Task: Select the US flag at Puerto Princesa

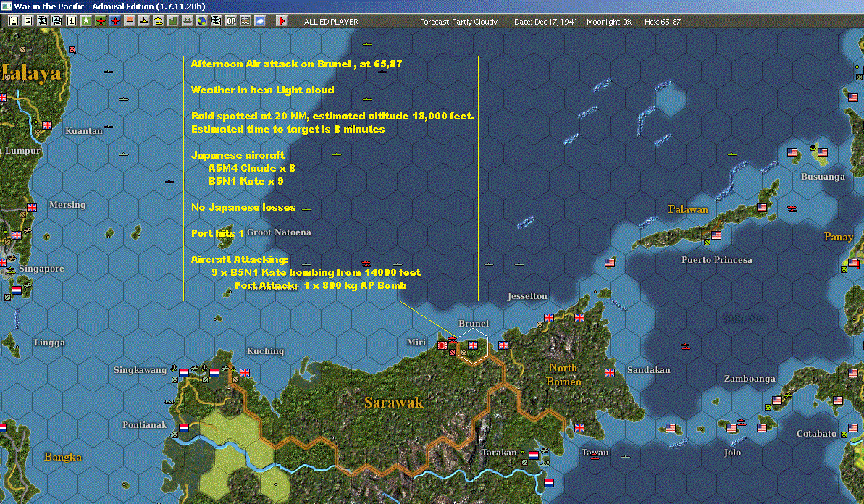Action: click(x=716, y=235)
